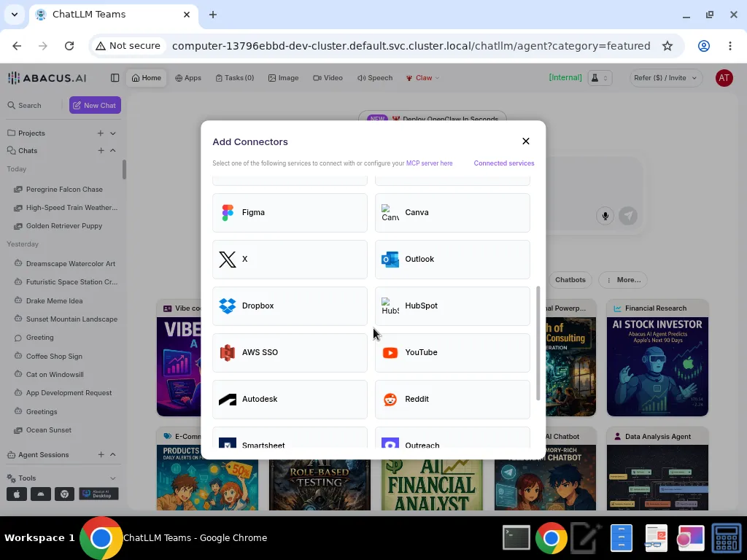
Task: Switch to the Apps tab
Action: (x=188, y=77)
